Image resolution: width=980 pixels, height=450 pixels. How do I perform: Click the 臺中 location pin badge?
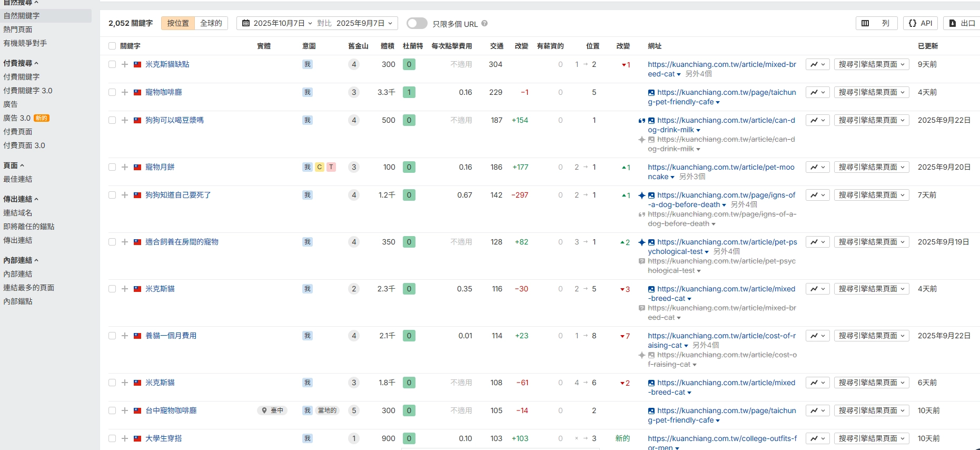(x=272, y=410)
